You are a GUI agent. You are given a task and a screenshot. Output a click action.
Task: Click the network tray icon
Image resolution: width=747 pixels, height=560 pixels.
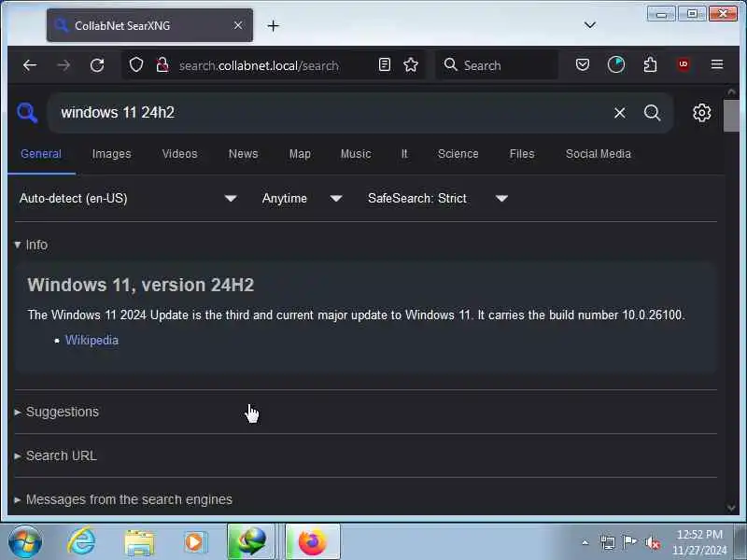pos(608,542)
